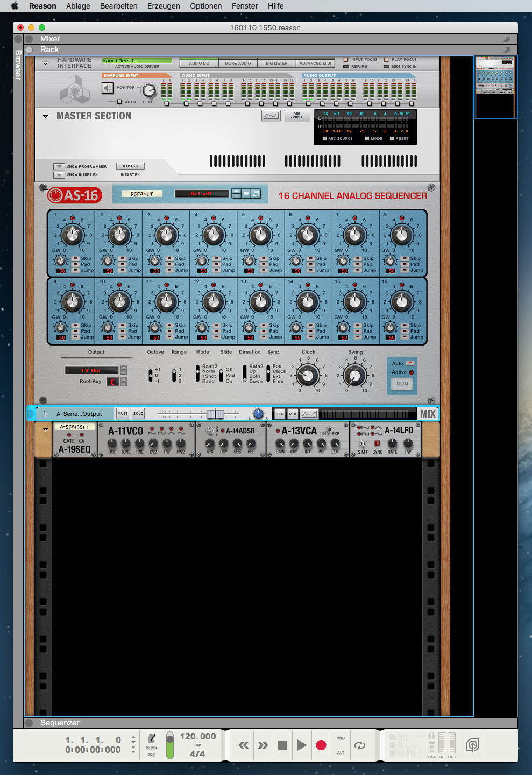Viewport: 532px width, 775px height.
Task: Click the A-14LFO RATE knob
Action: tap(393, 443)
